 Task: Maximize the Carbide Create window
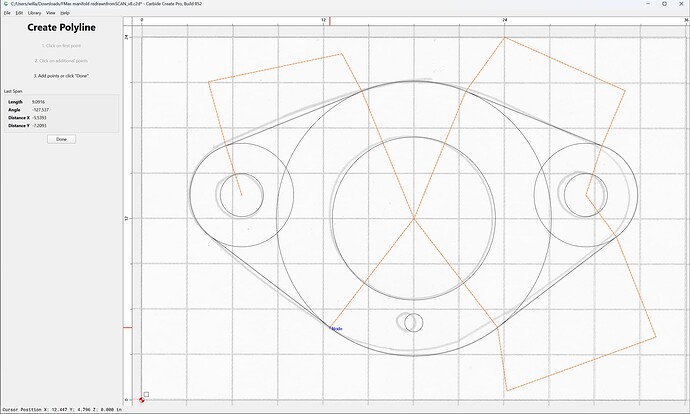pyautogui.click(x=664, y=4)
